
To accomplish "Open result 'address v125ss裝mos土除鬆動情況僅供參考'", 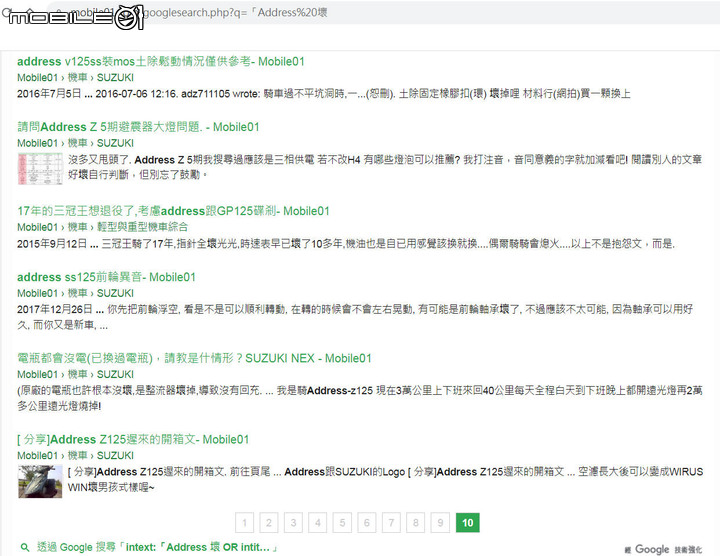I will (x=161, y=62).
